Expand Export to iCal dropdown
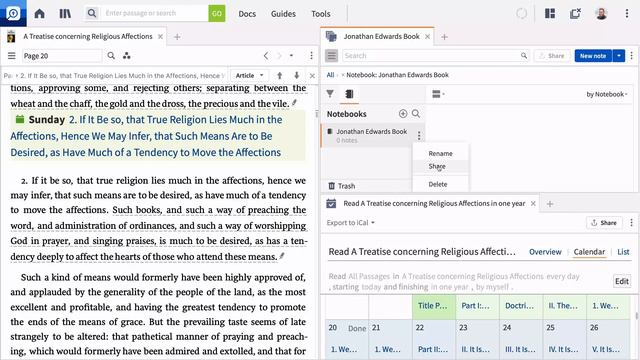640x360 pixels. tap(351, 223)
